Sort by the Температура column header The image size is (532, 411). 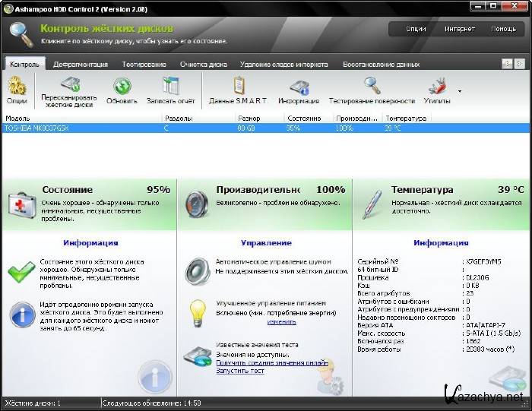point(404,119)
